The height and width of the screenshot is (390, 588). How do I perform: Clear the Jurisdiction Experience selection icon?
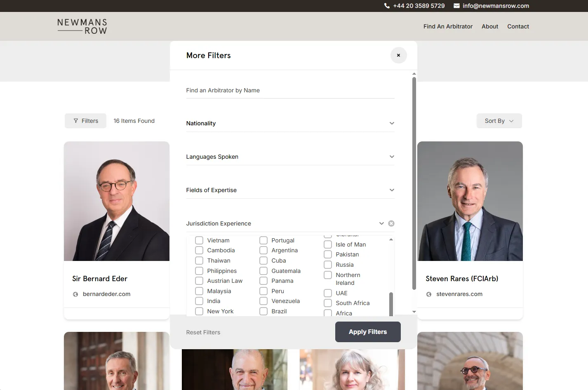391,223
